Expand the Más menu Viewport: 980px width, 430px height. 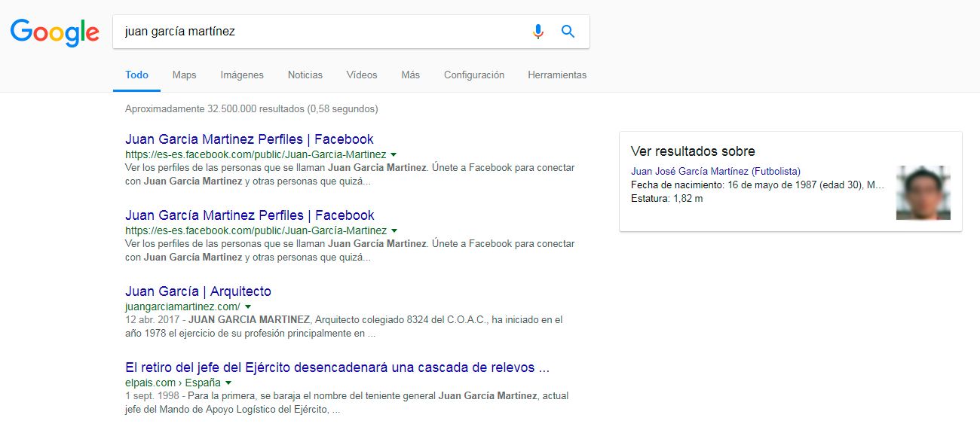click(x=410, y=75)
